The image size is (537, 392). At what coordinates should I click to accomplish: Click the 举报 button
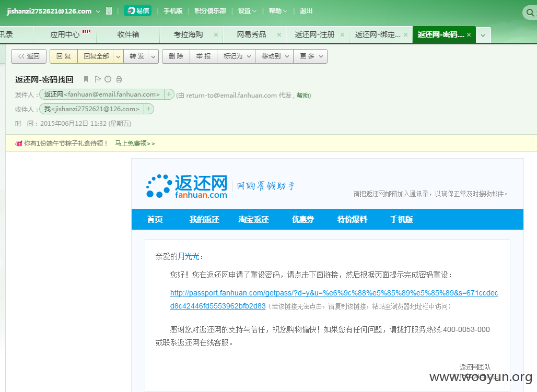tap(203, 56)
